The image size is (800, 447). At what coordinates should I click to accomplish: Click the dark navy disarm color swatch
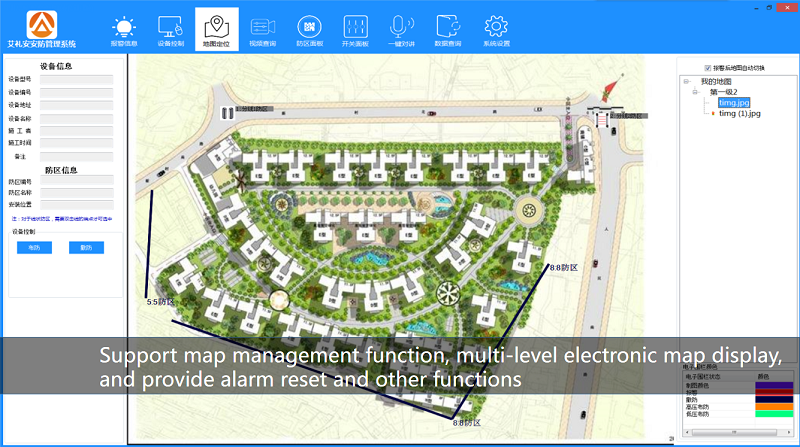[x=774, y=400]
